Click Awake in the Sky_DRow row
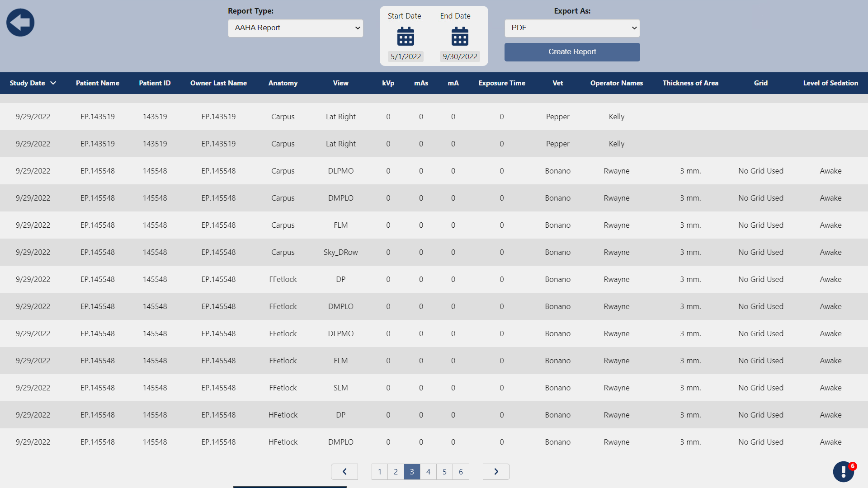868x488 pixels. click(x=831, y=252)
